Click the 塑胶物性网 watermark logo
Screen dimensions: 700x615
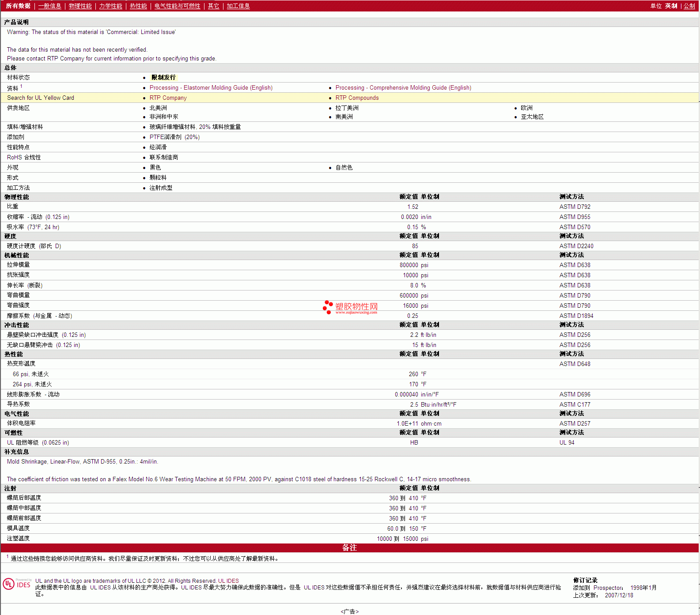(350, 307)
